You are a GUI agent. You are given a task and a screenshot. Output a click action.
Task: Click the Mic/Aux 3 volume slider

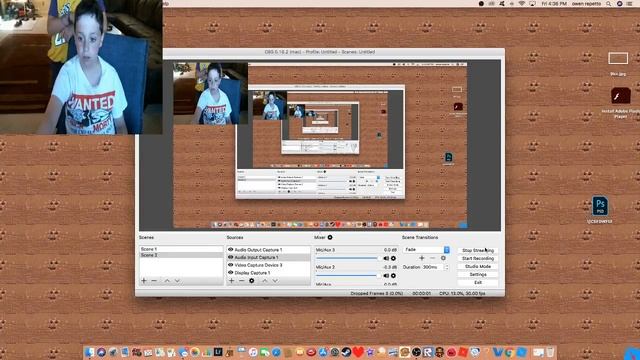point(348,258)
